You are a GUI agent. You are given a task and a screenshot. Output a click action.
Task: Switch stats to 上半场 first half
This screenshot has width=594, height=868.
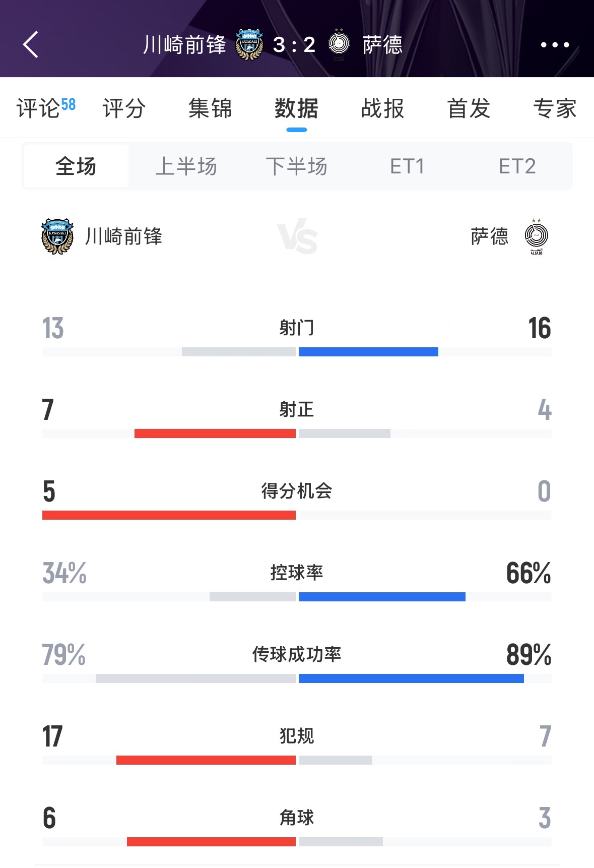tap(186, 166)
